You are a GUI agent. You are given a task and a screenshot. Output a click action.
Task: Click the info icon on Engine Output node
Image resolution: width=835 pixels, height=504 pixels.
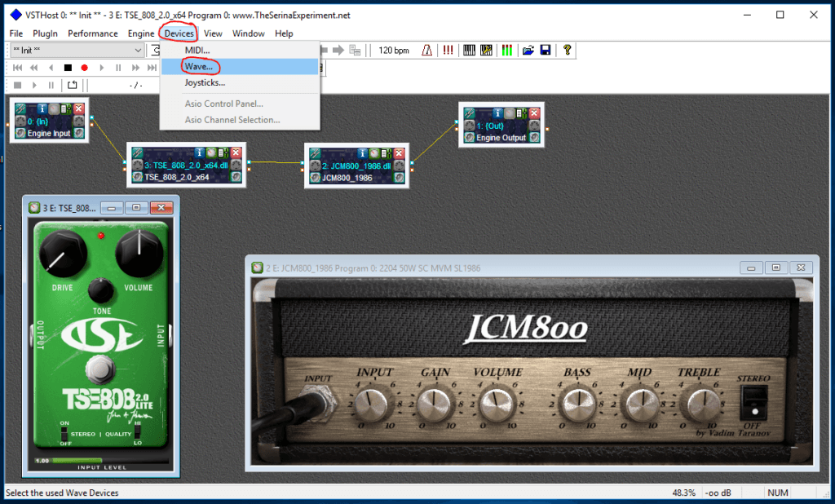pyautogui.click(x=497, y=113)
